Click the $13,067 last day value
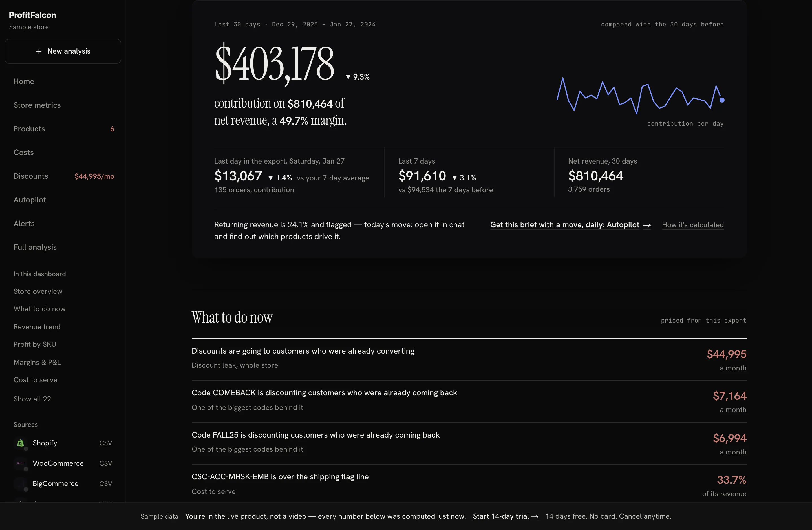 pos(238,176)
